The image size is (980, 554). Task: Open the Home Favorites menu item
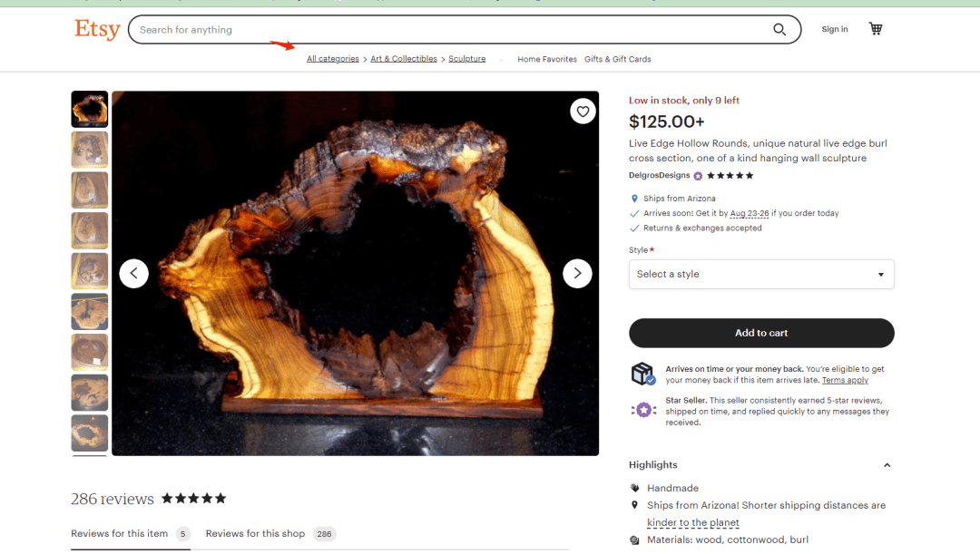[x=546, y=59]
